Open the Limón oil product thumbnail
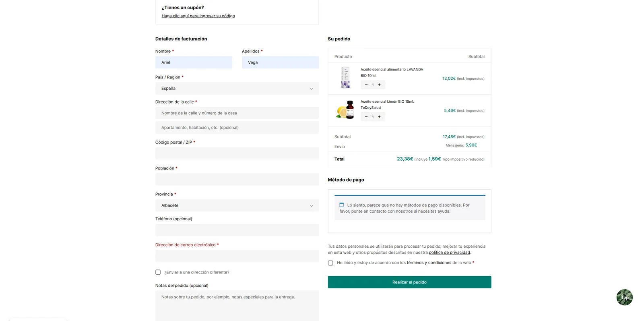This screenshot has width=644, height=321. pyautogui.click(x=345, y=110)
